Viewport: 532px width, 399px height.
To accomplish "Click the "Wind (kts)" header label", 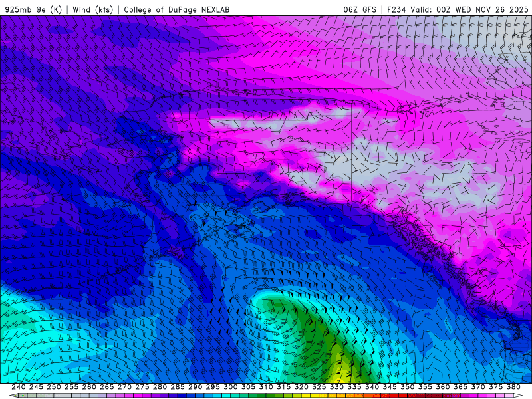I will pyautogui.click(x=93, y=9).
